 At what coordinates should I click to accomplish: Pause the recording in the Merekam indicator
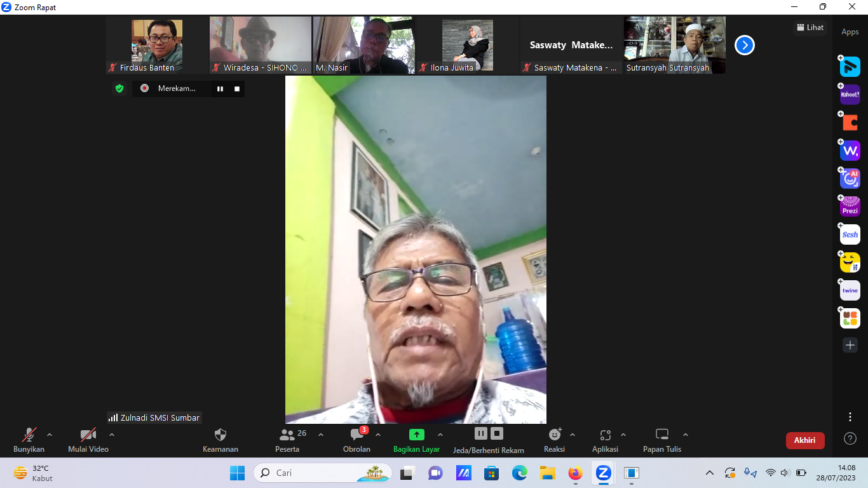(x=220, y=89)
